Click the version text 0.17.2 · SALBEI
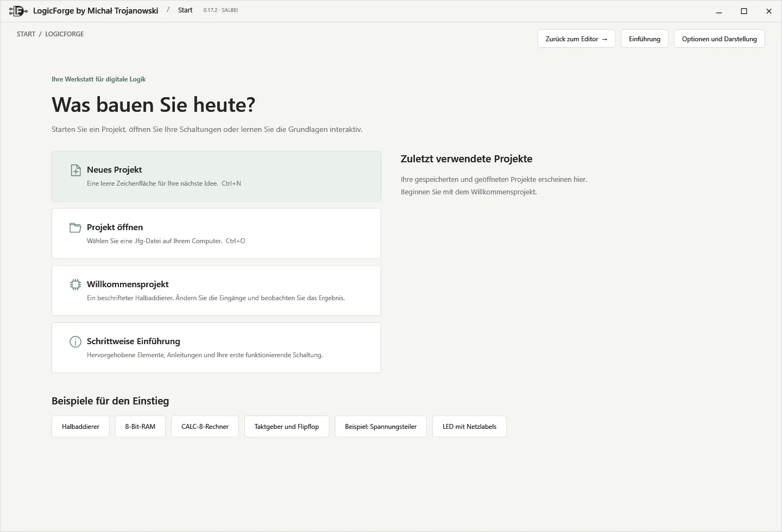 [x=220, y=10]
